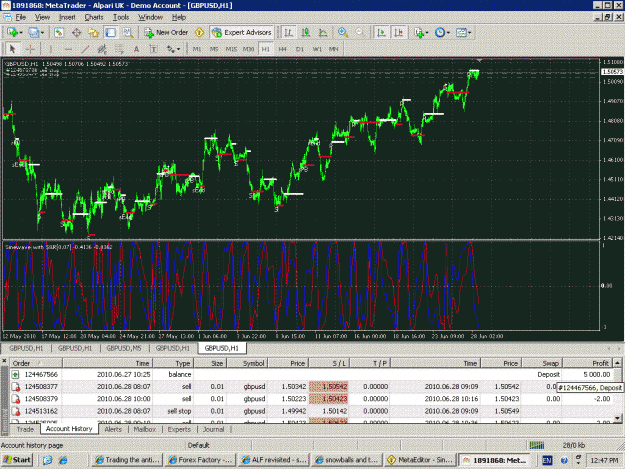The width and height of the screenshot is (625, 469).
Task: Close the Terminal panel with its X
Action: pyautogui.click(x=4, y=361)
